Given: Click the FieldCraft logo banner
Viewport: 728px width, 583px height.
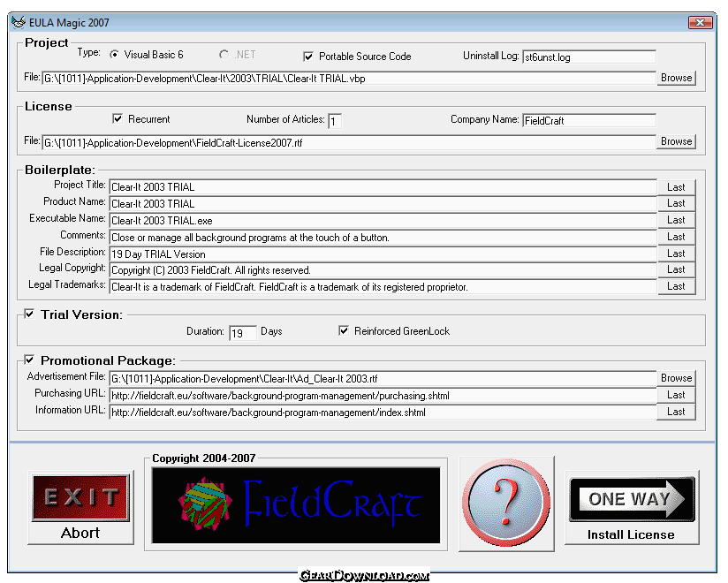Looking at the screenshot, I should [296, 505].
